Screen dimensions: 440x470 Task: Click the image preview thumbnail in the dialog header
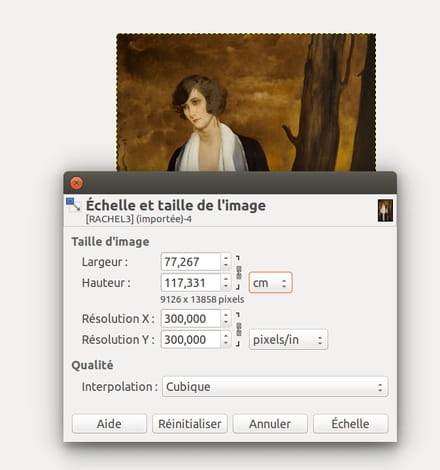(x=385, y=210)
